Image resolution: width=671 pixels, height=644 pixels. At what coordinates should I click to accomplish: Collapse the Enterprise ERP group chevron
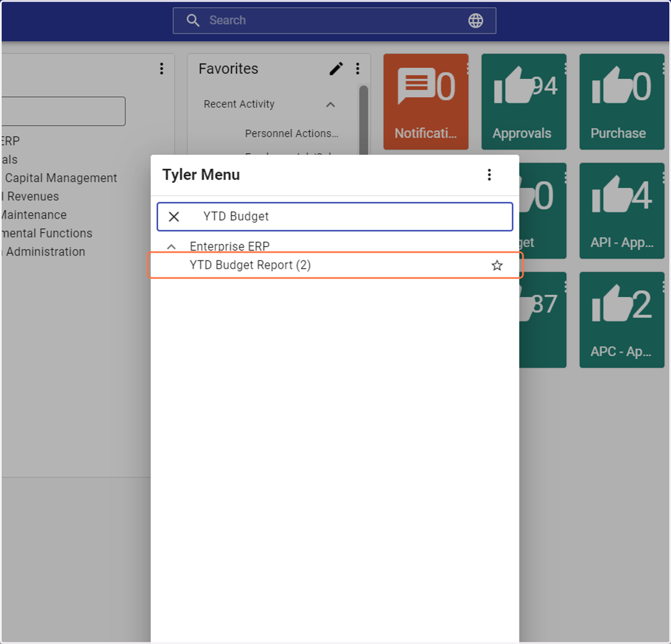(x=172, y=247)
